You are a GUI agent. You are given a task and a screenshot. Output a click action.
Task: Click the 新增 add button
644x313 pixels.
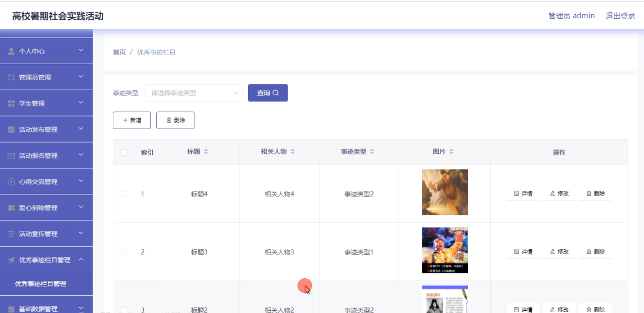[x=132, y=120]
